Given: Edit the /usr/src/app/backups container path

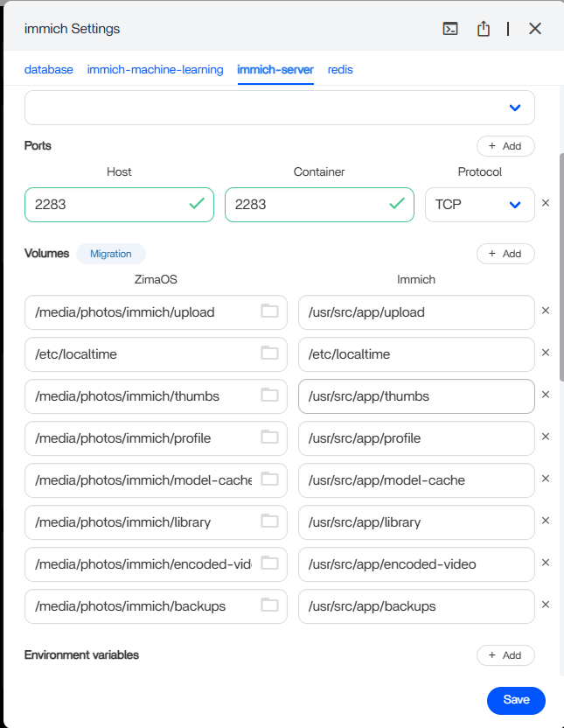Looking at the screenshot, I should click(x=416, y=606).
